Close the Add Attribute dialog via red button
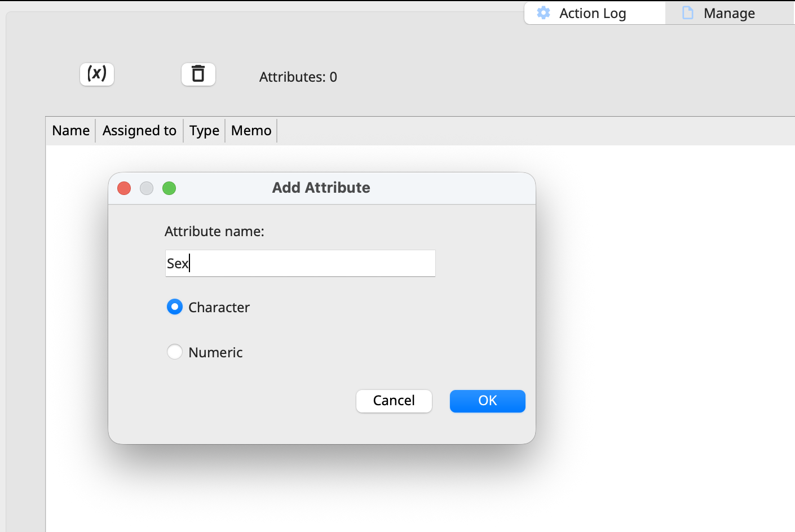Screen dimensions: 795x532 (x=124, y=188)
